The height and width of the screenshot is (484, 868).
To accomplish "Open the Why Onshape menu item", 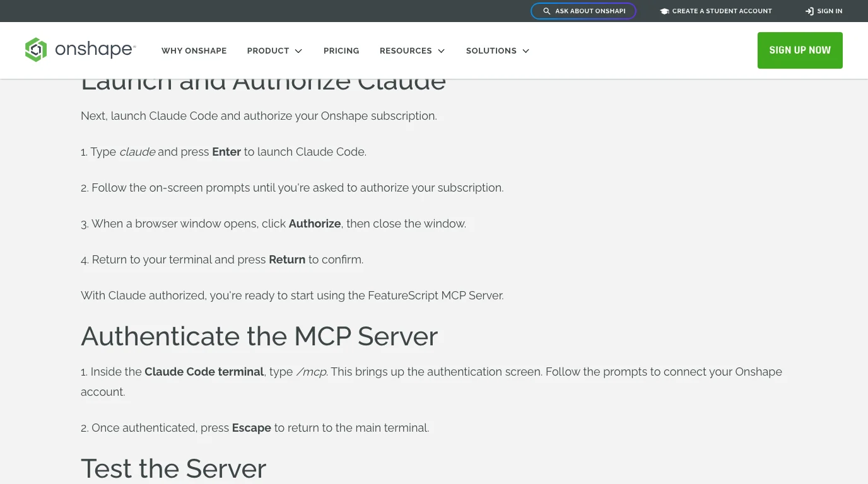I will 194,50.
